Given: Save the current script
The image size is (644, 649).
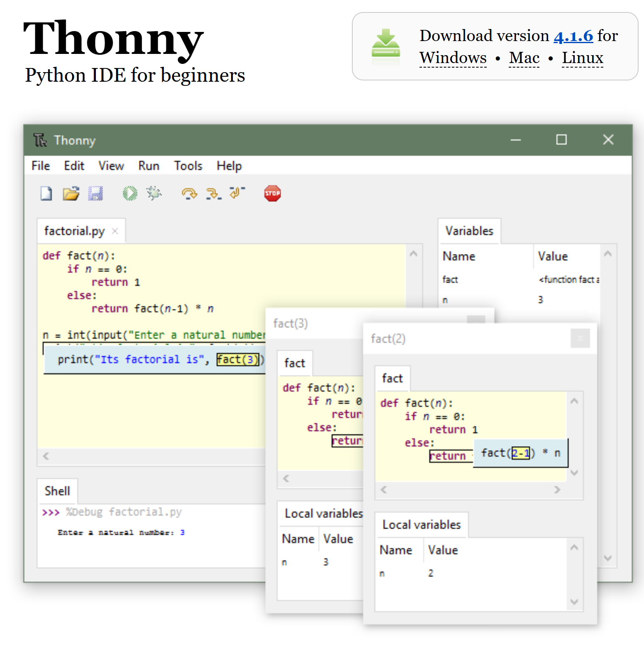Looking at the screenshot, I should [x=95, y=193].
